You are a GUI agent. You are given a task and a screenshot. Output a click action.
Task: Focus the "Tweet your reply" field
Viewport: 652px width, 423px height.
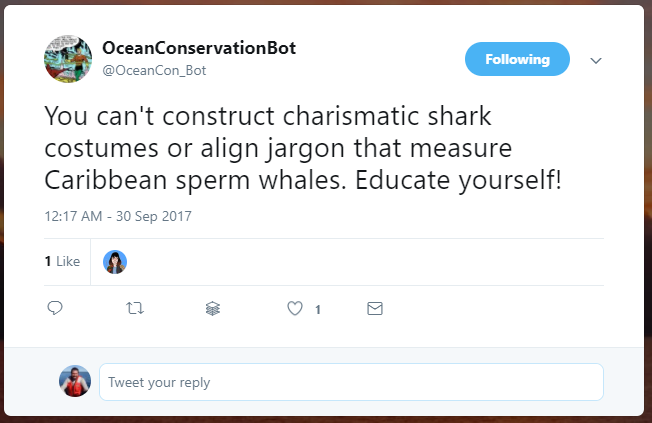(350, 382)
